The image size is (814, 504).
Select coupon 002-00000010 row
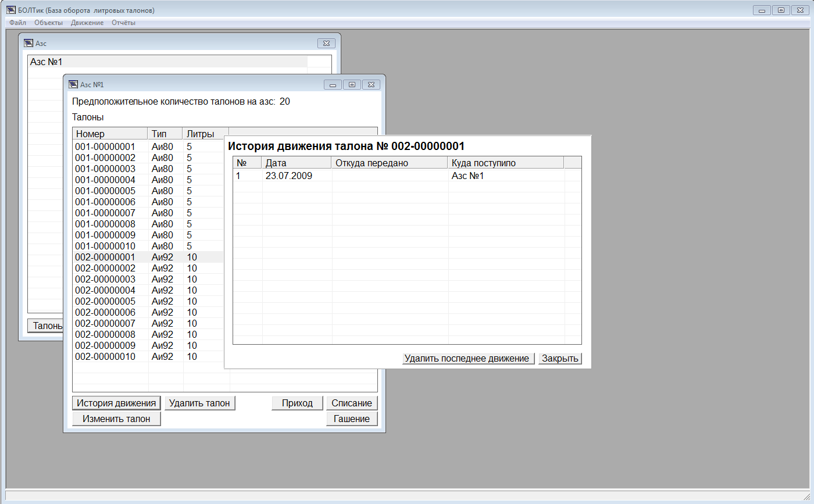pos(105,356)
